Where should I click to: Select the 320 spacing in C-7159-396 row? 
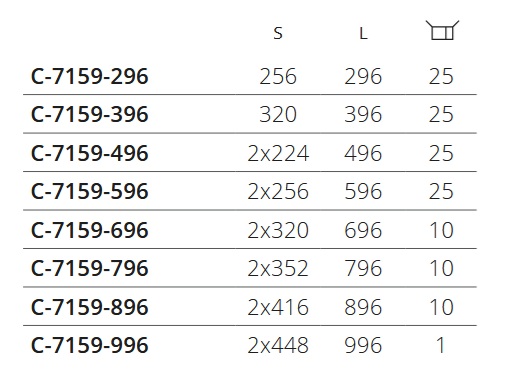point(278,115)
